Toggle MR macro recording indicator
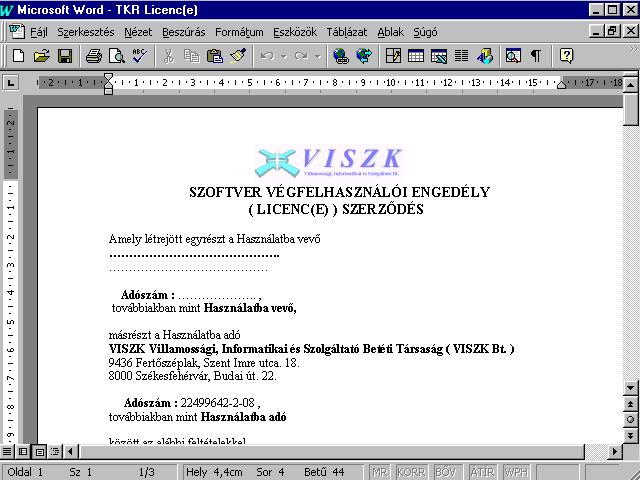 click(380, 472)
